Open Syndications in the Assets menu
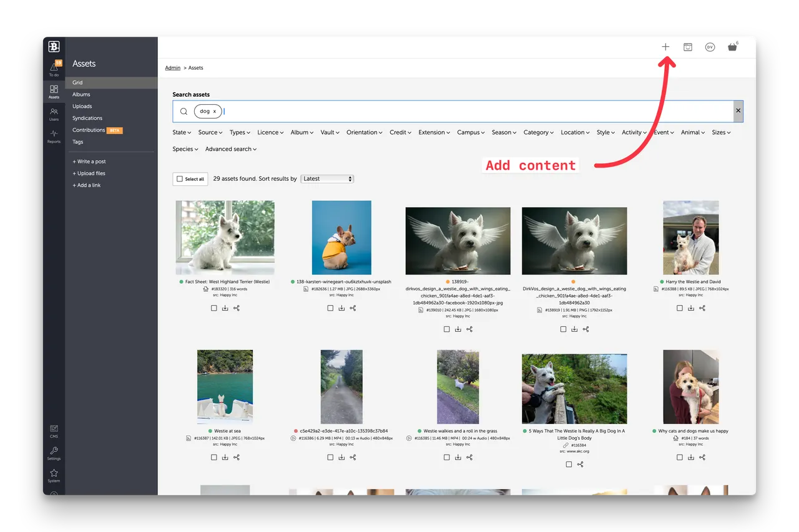This screenshot has width=799, height=532. pyautogui.click(x=87, y=118)
